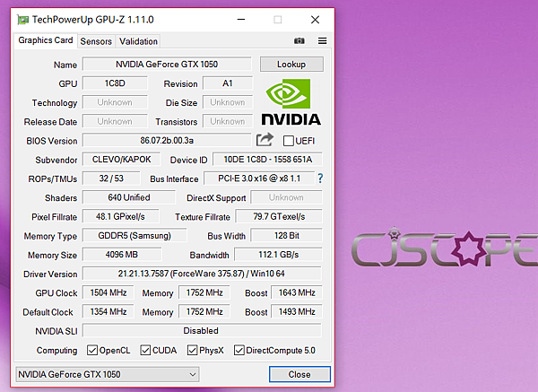This screenshot has height=392, width=538.
Task: Toggle the DirectCompute 5.0 checkbox
Action: tap(239, 350)
